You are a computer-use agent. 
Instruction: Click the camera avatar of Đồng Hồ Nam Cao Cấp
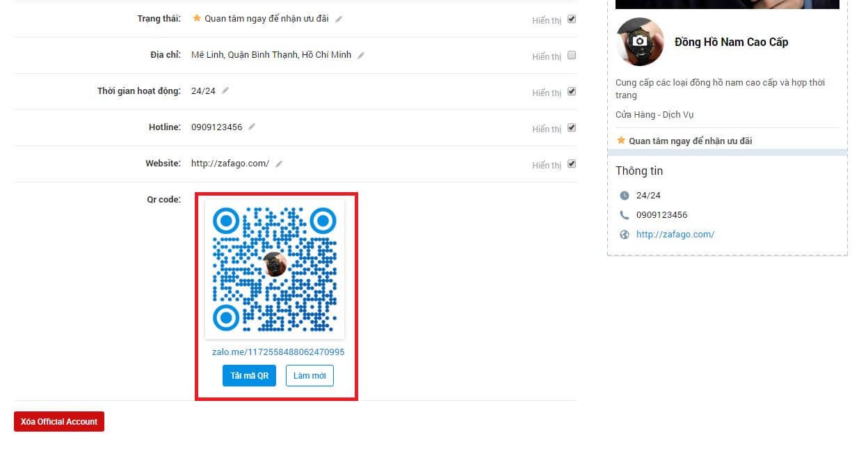pyautogui.click(x=640, y=42)
